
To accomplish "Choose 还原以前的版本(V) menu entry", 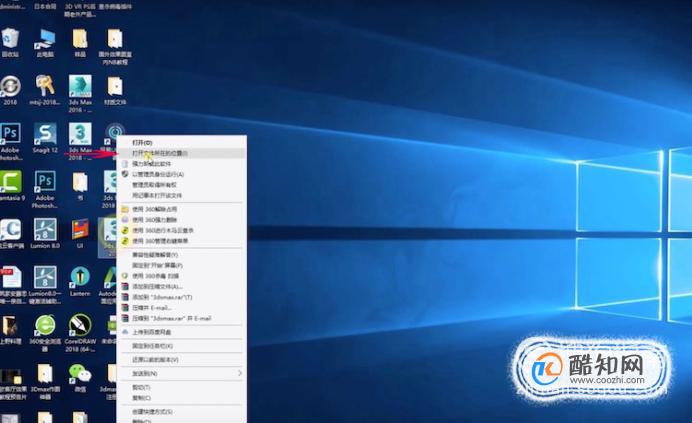I will tap(181, 360).
